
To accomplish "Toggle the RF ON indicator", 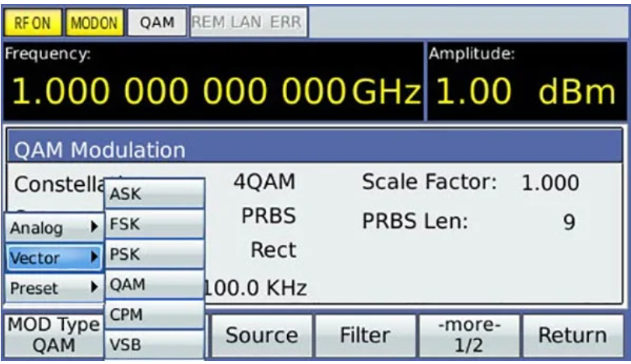I will 30,23.
